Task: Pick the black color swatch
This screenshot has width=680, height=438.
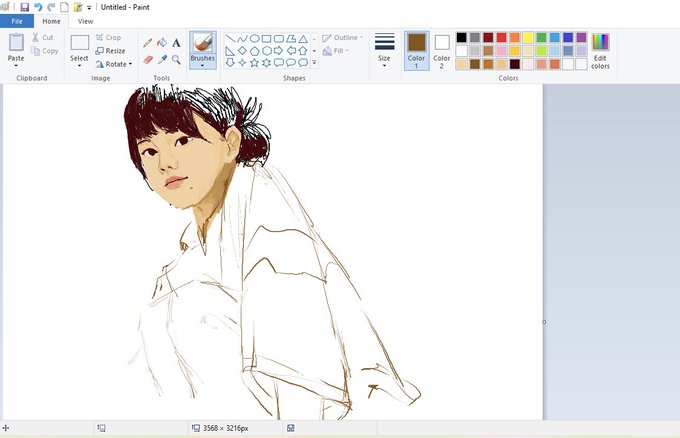Action: [461, 38]
